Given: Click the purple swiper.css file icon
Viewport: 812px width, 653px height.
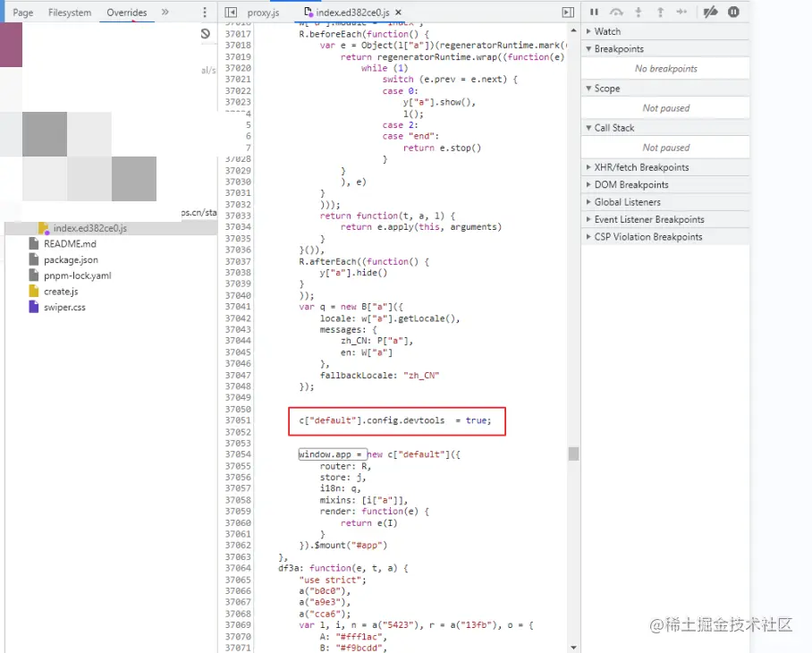Looking at the screenshot, I should coord(34,307).
